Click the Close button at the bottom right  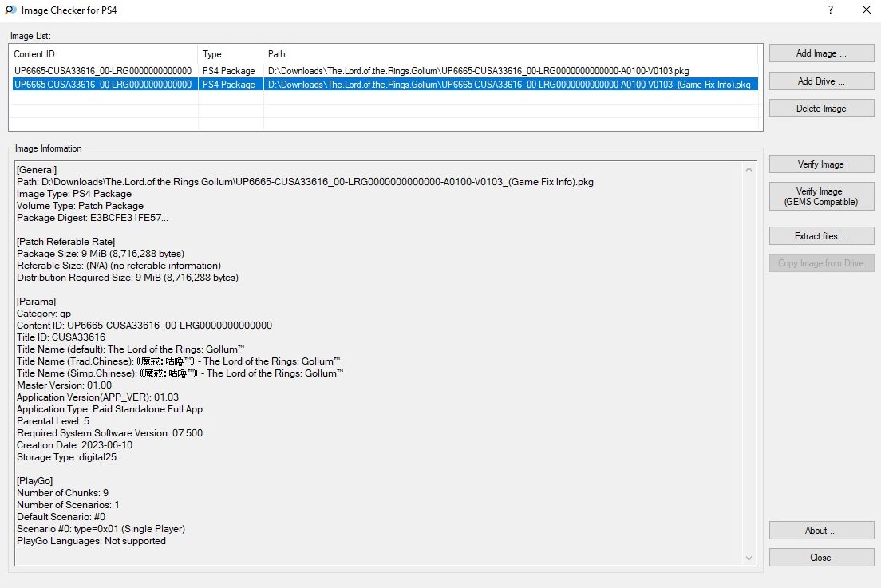(x=821, y=558)
